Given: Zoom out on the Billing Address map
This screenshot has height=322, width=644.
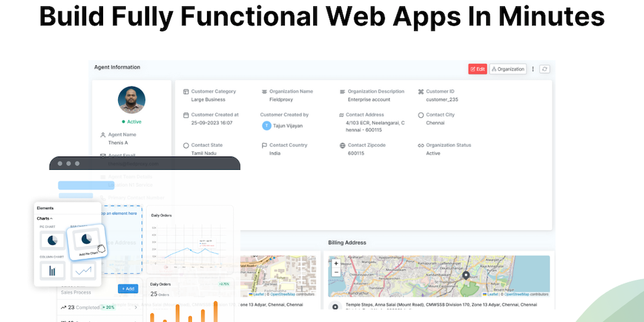Looking at the screenshot, I should click(336, 272).
